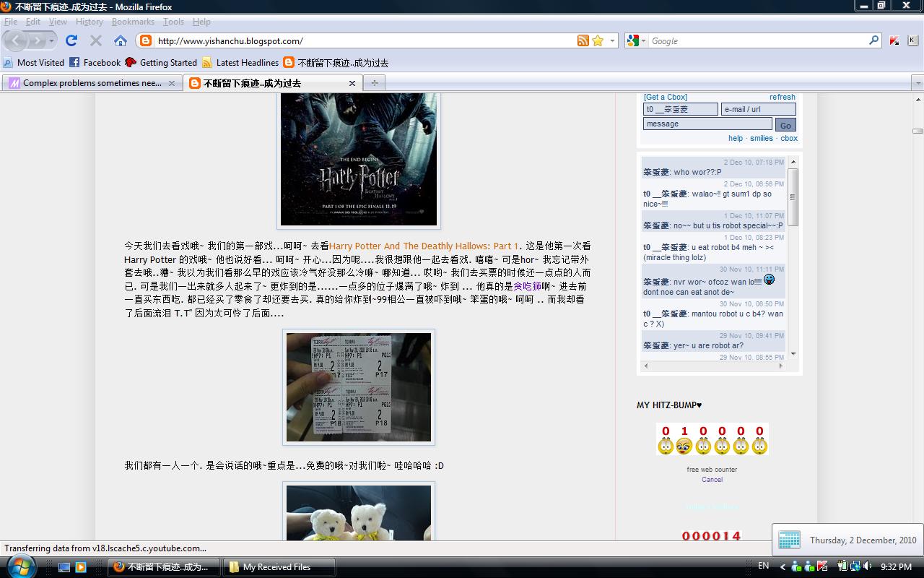Open the movie tickets photo
Viewport: 924px width, 578px height.
point(359,387)
